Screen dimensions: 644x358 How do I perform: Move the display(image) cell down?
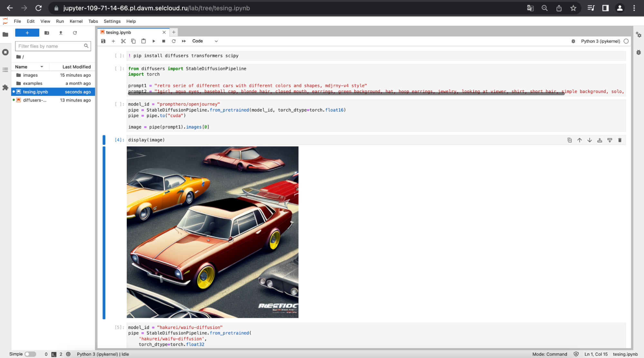coord(590,140)
